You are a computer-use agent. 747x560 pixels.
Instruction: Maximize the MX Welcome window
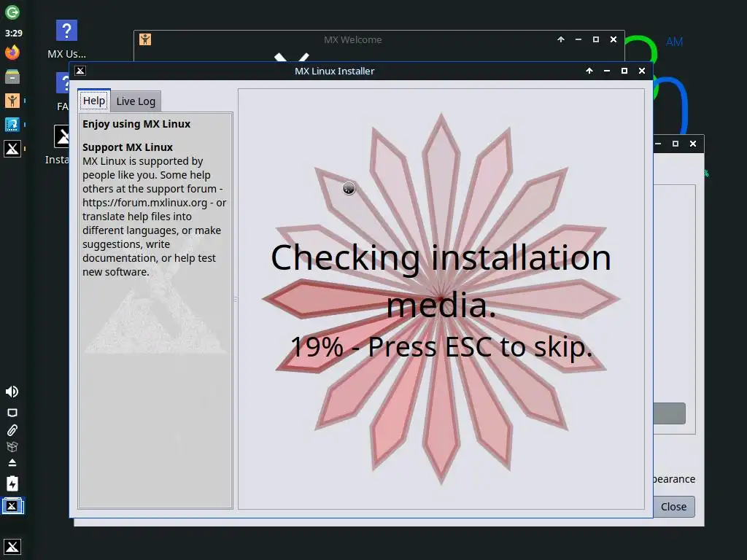[x=595, y=39]
